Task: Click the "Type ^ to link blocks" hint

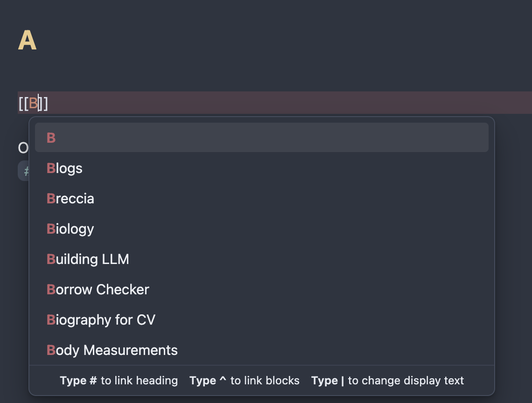Action: (245, 381)
